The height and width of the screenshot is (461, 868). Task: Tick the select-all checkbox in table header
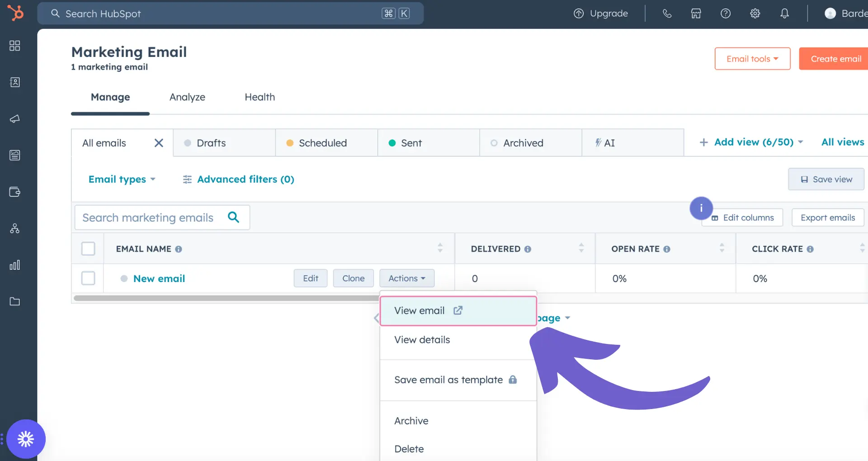[88, 249]
